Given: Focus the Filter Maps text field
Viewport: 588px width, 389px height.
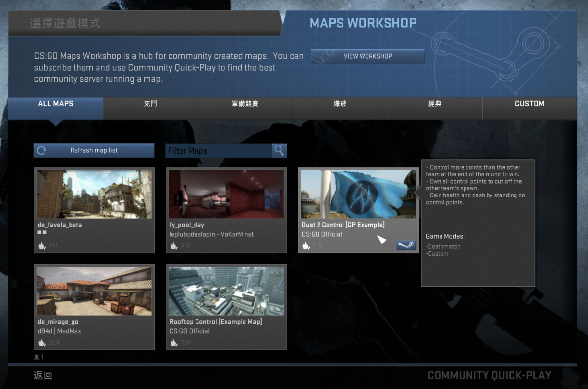Looking at the screenshot, I should pyautogui.click(x=218, y=151).
